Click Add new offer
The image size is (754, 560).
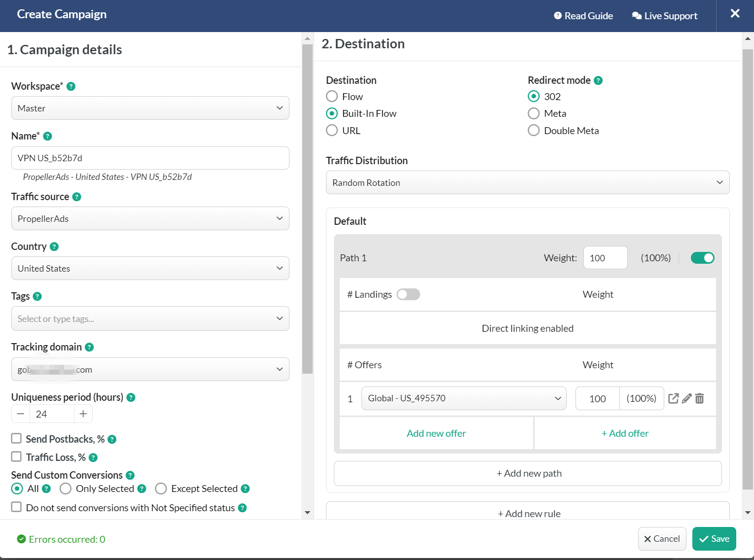pos(436,433)
